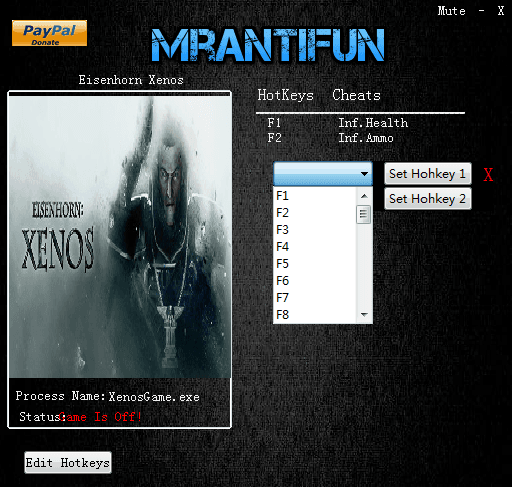The width and height of the screenshot is (512, 487).
Task: Pick F6 from the key list
Action: (x=314, y=281)
